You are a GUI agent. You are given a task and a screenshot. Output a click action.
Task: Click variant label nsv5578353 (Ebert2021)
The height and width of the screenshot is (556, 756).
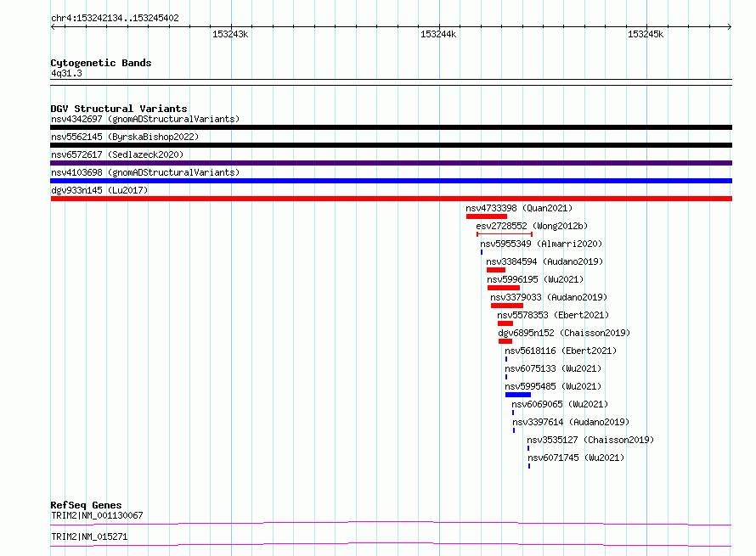tap(553, 315)
